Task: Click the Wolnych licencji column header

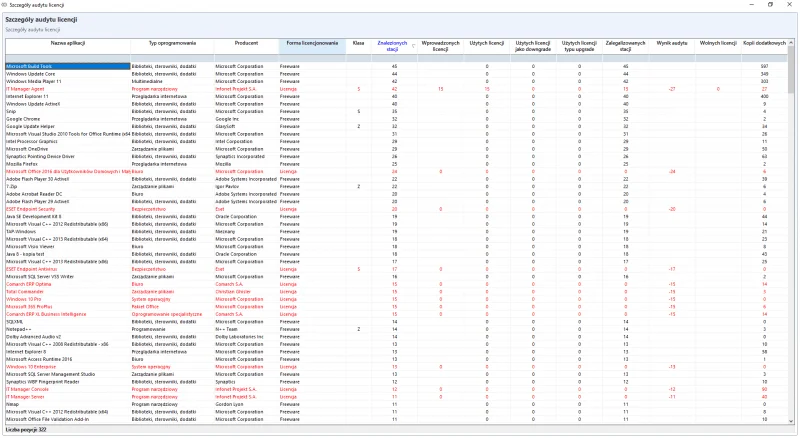Action: (718, 46)
